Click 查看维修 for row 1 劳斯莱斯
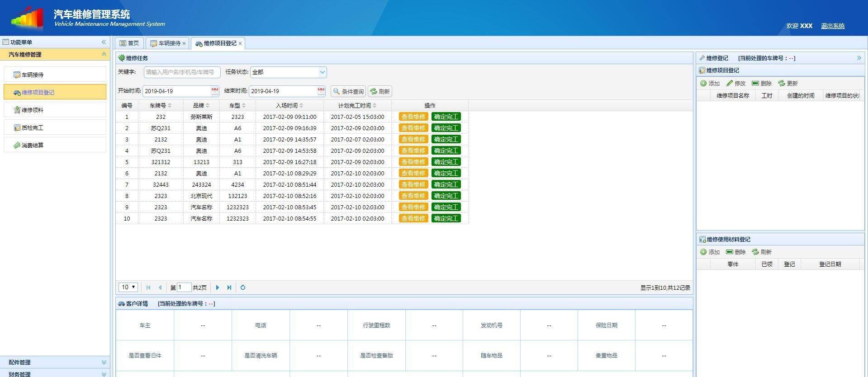The height and width of the screenshot is (377, 868). coord(413,117)
